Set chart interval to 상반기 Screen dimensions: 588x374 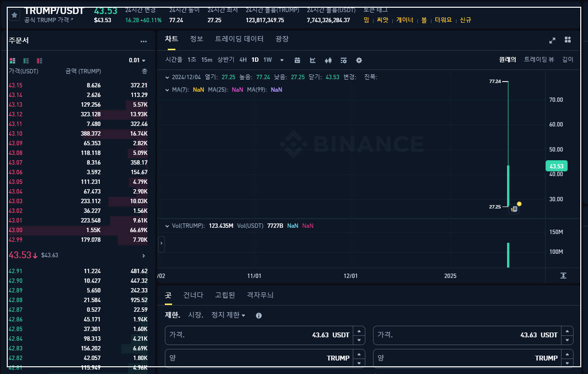[x=226, y=60]
